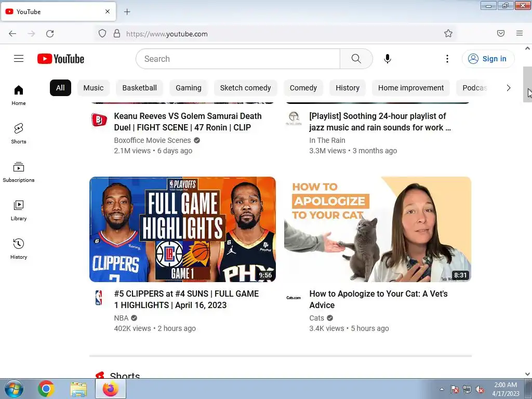The image size is (532, 399).
Task: Click the Firefox address bar URL
Action: pyautogui.click(x=167, y=34)
